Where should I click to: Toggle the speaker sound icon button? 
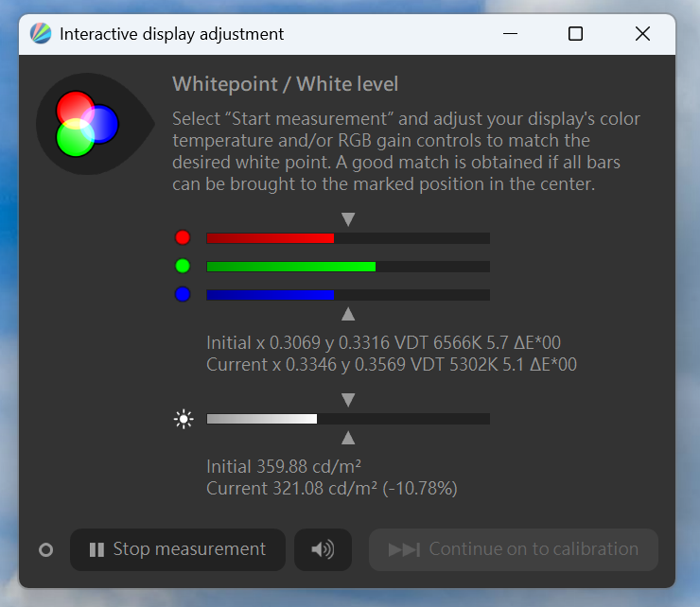pyautogui.click(x=323, y=549)
